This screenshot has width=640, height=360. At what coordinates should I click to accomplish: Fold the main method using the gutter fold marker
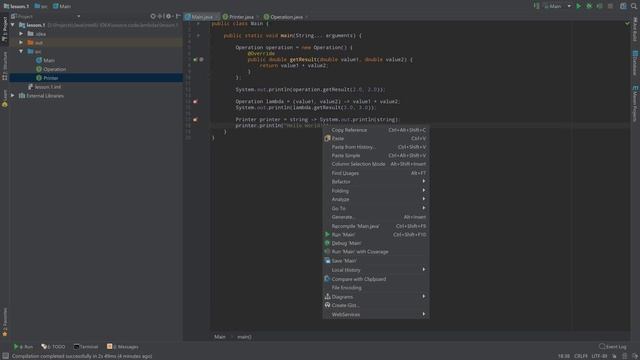pos(198,36)
